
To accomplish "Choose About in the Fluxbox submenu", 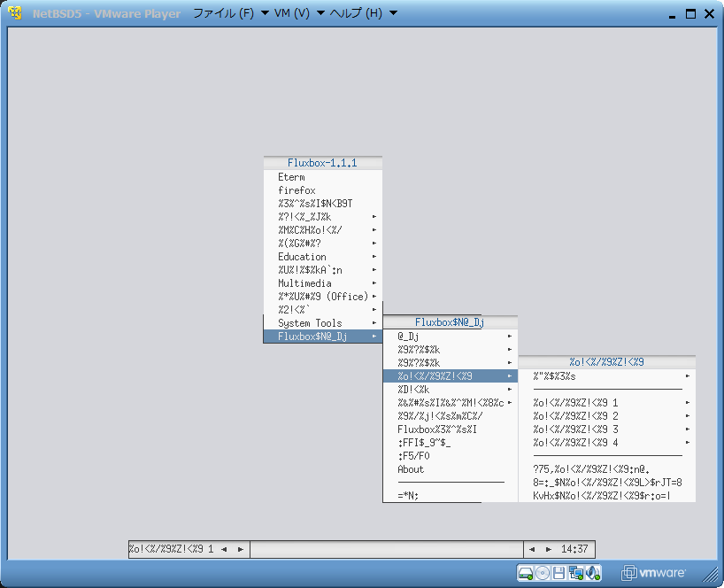I will [451, 469].
